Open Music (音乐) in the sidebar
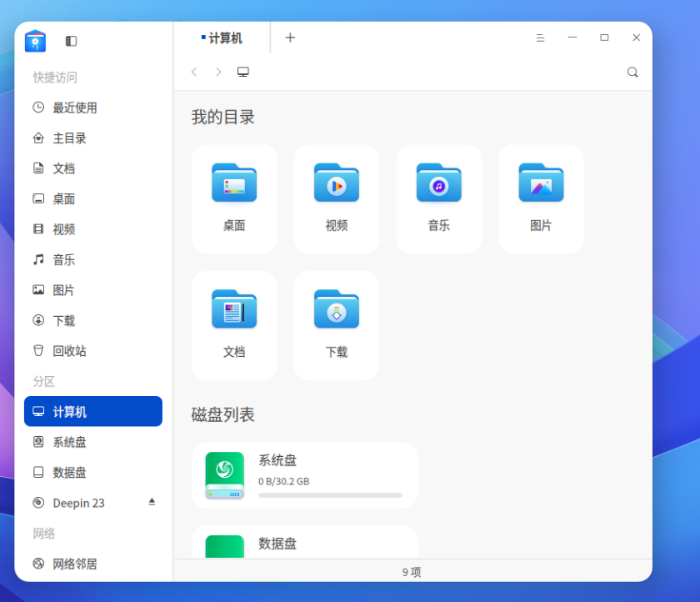Screen dimensions: 700x602 93,259
